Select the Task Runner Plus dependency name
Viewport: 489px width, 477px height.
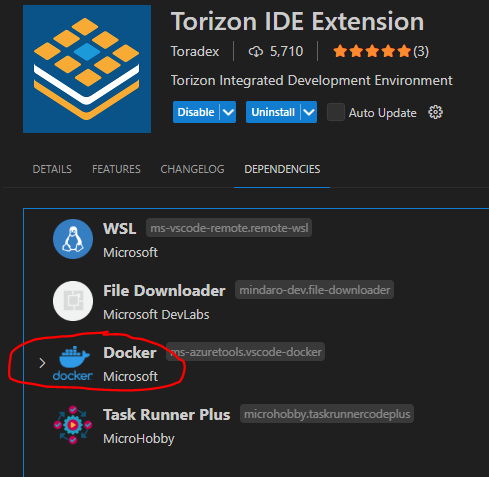[167, 415]
